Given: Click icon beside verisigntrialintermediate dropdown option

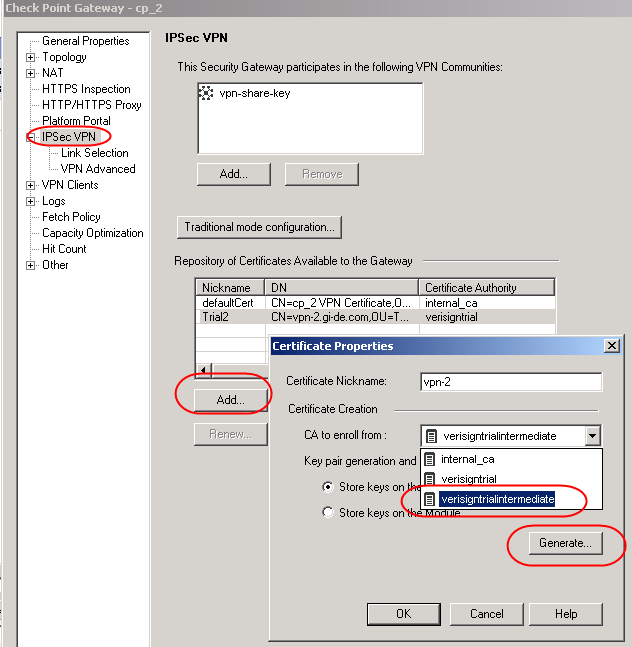Looking at the screenshot, I should [x=430, y=499].
